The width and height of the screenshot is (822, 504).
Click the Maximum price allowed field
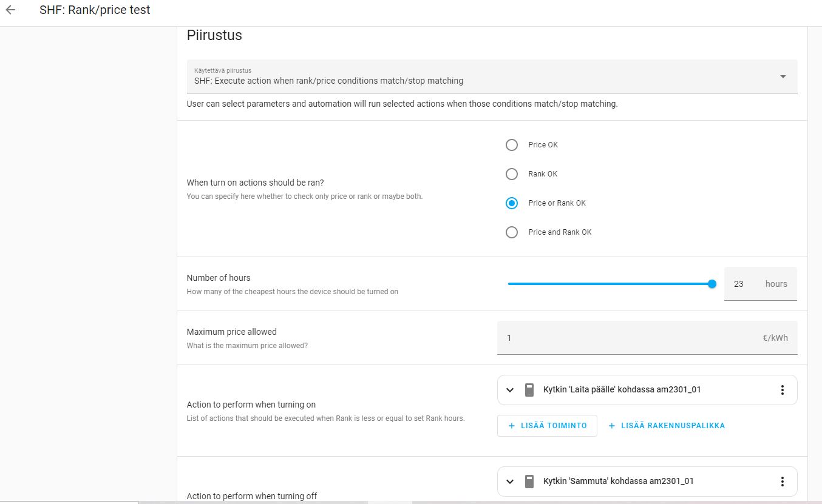pos(631,338)
